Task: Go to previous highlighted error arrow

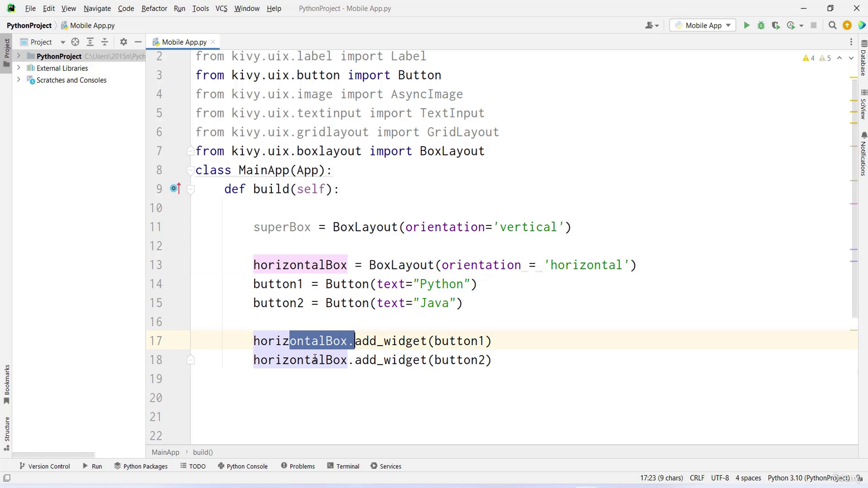Action: point(840,58)
